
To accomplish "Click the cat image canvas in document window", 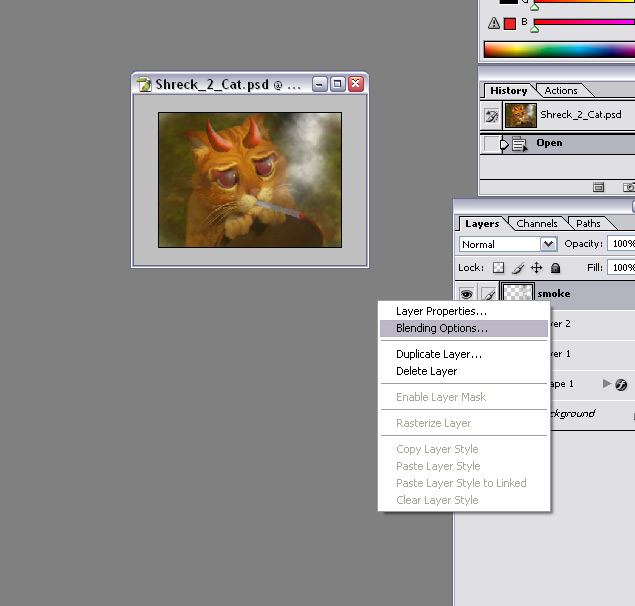I will coord(250,180).
